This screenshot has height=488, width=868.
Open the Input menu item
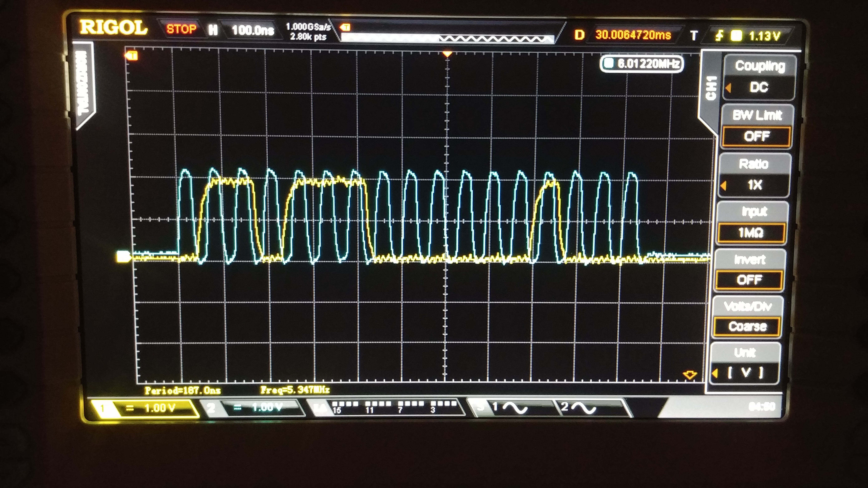[754, 211]
